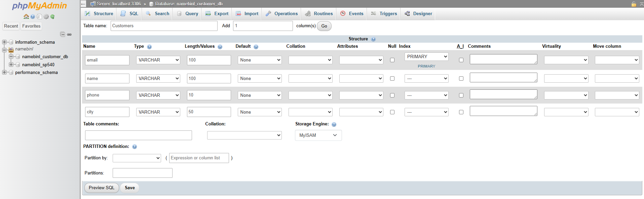Click the Preview SQL button
Viewport: 644px width, 199px height.
click(x=102, y=188)
